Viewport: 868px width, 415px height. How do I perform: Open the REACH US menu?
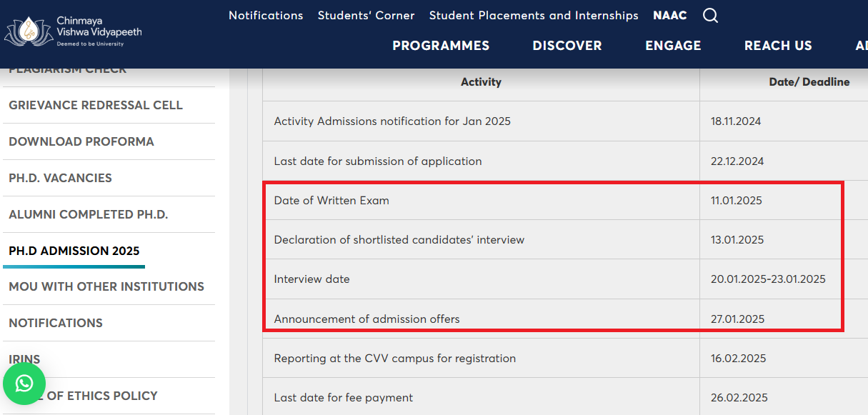coord(778,46)
